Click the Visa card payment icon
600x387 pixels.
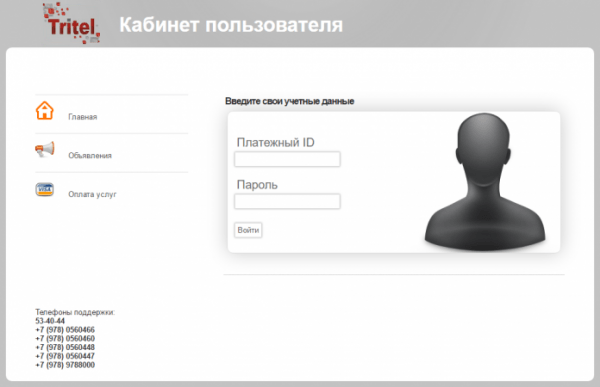point(45,189)
